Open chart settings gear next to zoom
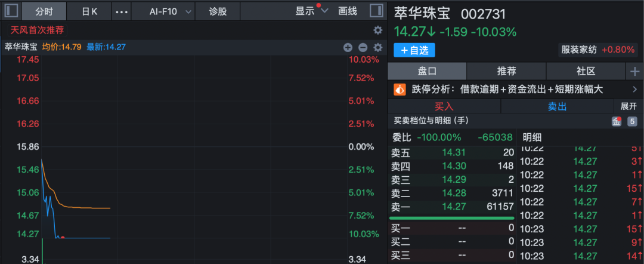 click(377, 47)
